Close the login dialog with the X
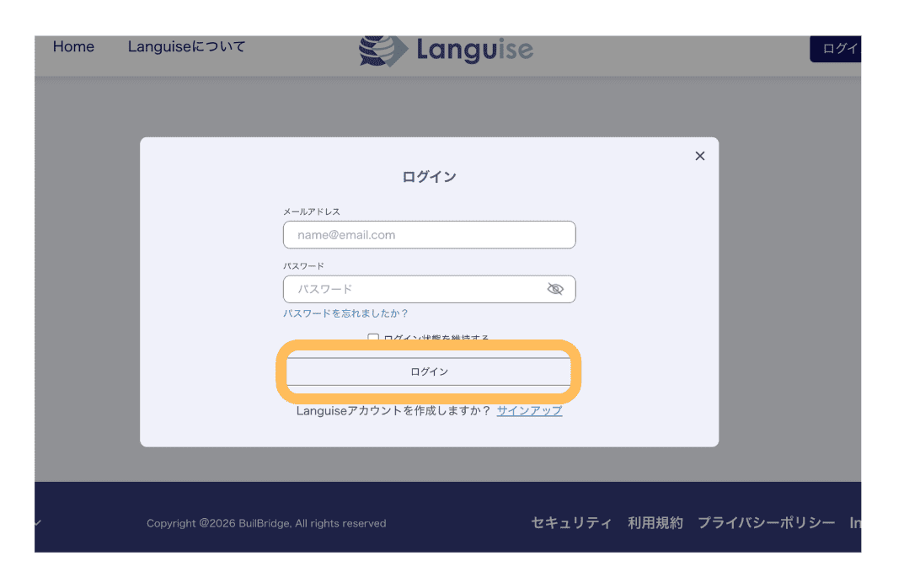Image resolution: width=920 pixels, height=588 pixels. click(699, 156)
